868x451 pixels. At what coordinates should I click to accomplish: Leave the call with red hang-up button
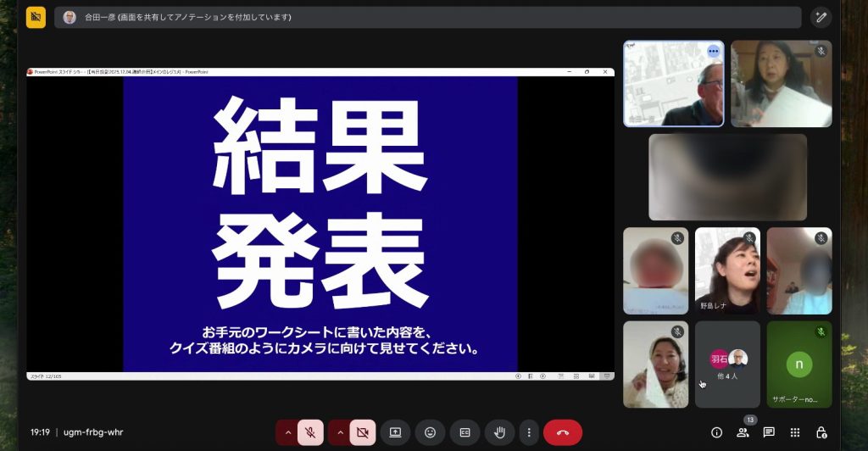[x=563, y=432]
